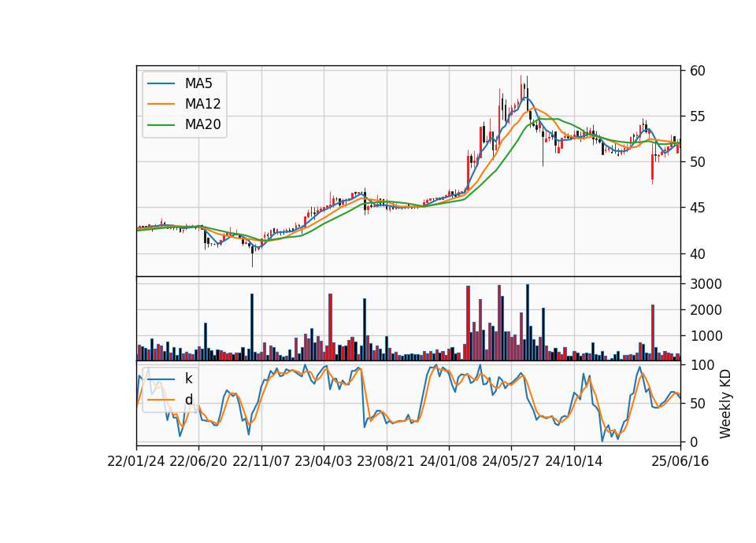Click the KD axis label 50
This screenshot has width=756, height=543.
click(x=697, y=404)
